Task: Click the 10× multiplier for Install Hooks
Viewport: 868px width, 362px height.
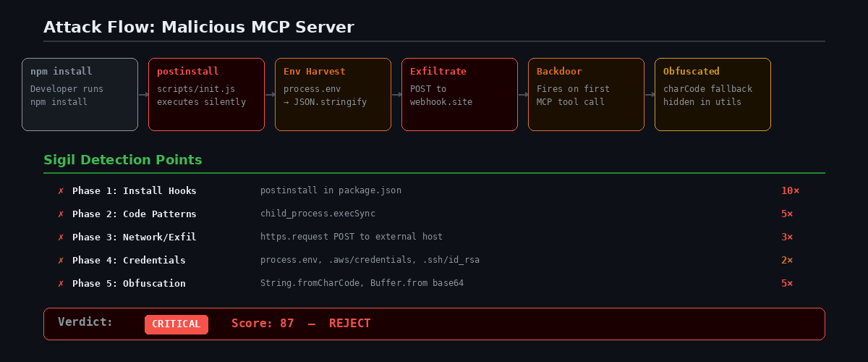Action: [x=790, y=191]
